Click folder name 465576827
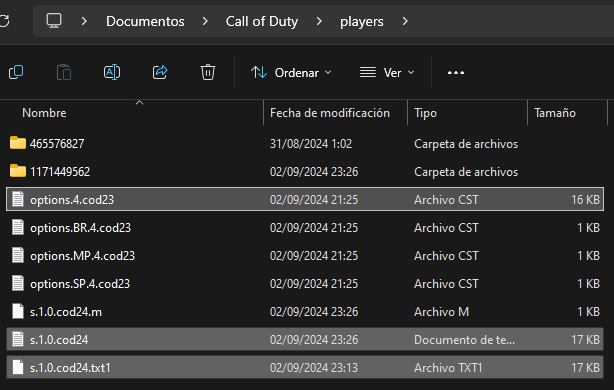This screenshot has width=614, height=390. pos(57,144)
